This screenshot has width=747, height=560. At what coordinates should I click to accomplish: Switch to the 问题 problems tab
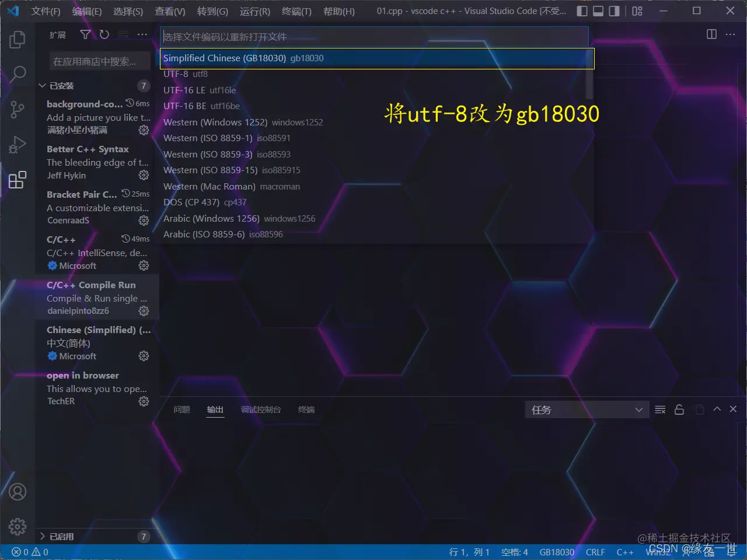coord(181,410)
